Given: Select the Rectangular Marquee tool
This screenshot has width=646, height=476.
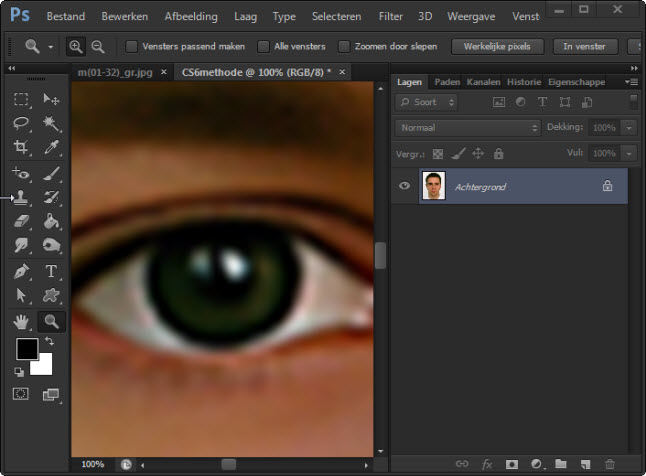Looking at the screenshot, I should (x=21, y=99).
